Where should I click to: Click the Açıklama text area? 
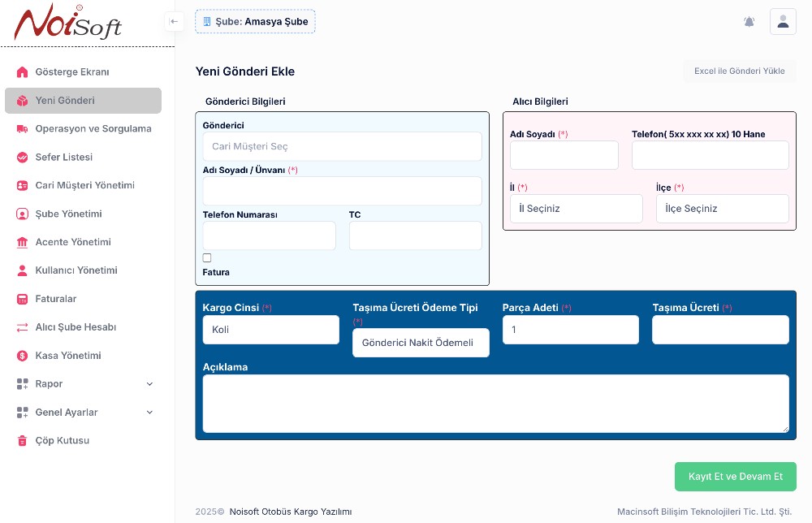coord(495,404)
